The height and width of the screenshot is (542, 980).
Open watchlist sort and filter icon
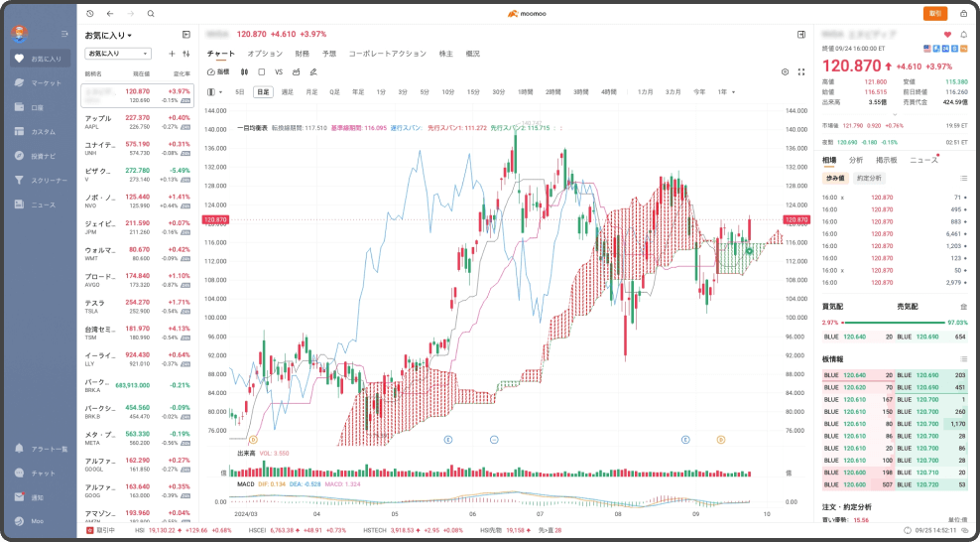click(186, 54)
